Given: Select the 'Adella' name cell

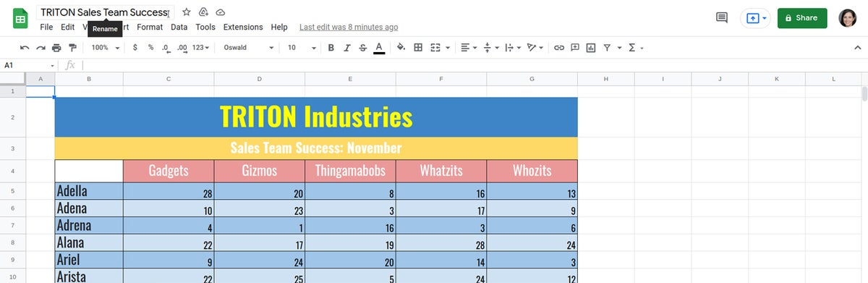Looking at the screenshot, I should coord(89,191).
